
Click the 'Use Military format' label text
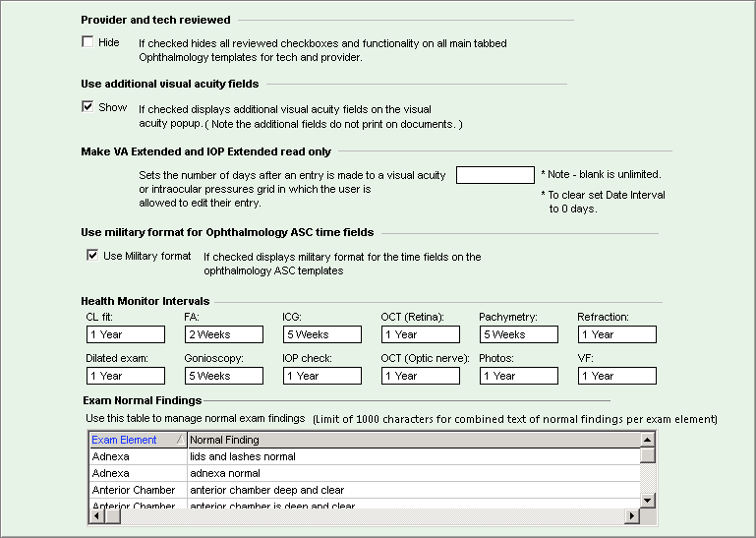[147, 256]
